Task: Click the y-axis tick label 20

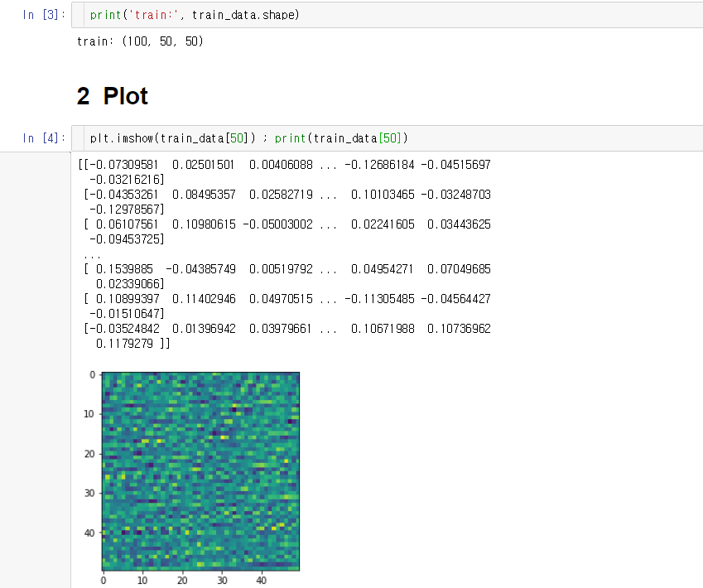Action: tap(89, 453)
